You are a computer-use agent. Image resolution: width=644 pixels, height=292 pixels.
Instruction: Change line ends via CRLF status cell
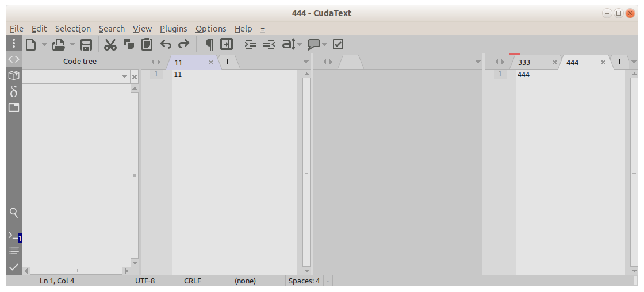[x=193, y=281]
